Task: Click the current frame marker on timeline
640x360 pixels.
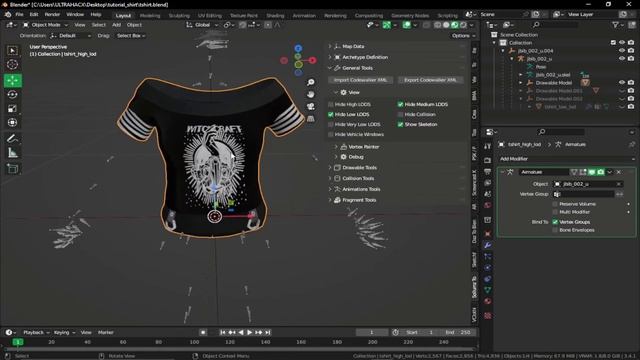Action: pos(18,342)
